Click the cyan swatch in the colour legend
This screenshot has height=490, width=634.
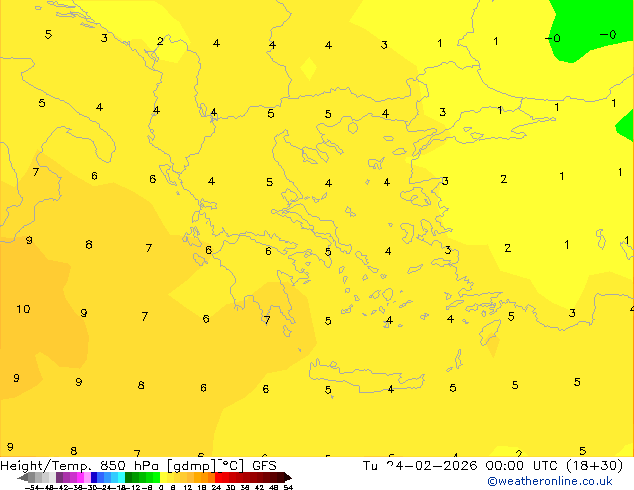(x=121, y=477)
